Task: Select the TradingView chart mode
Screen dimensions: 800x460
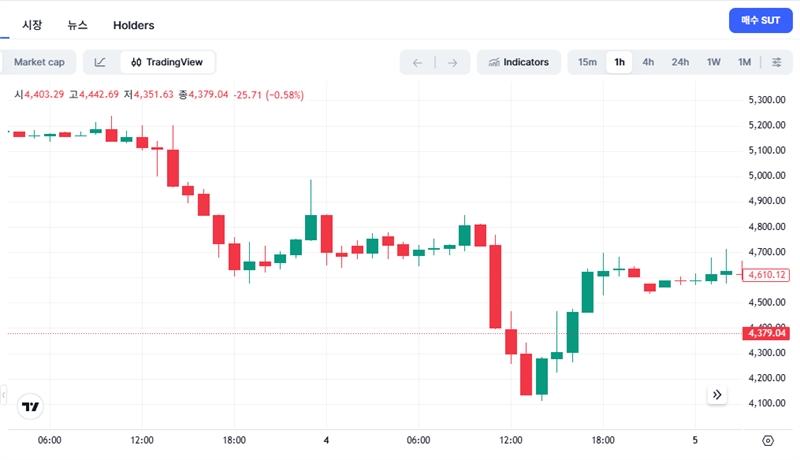Action: 167,62
